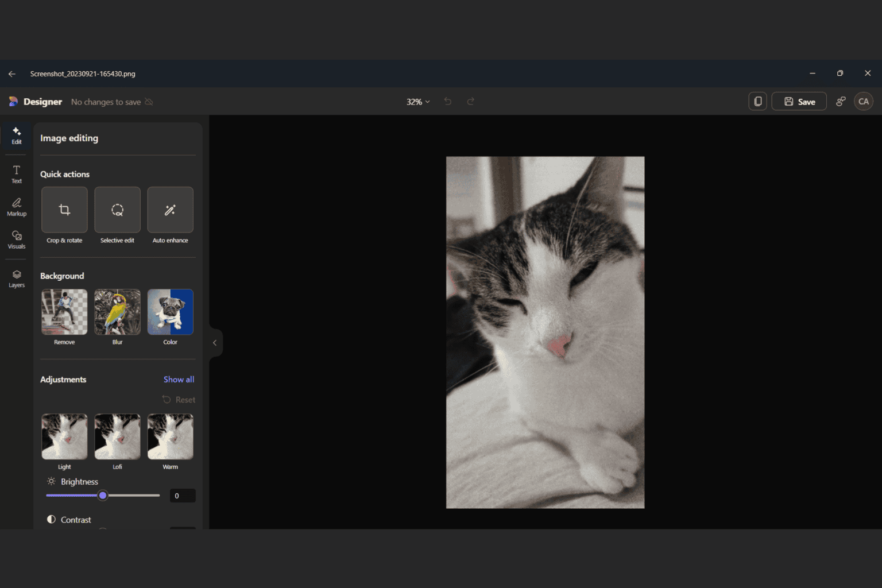Apply the Light filter preset
Image resolution: width=882 pixels, height=588 pixels.
click(x=64, y=436)
